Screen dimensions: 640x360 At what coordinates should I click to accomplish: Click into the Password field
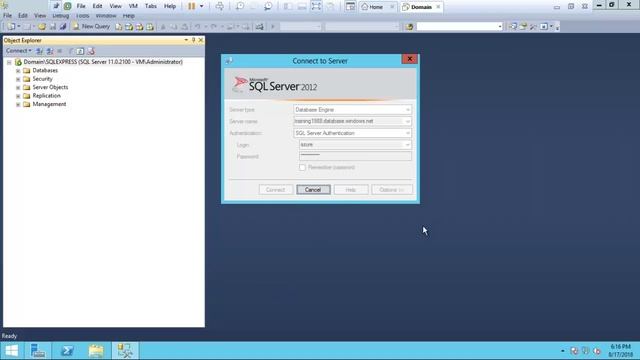[x=355, y=156]
